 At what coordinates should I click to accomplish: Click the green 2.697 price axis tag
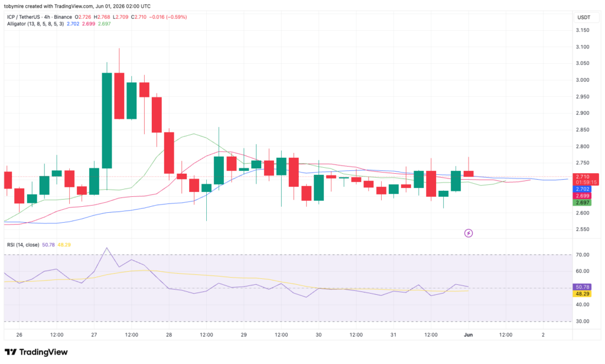click(582, 203)
